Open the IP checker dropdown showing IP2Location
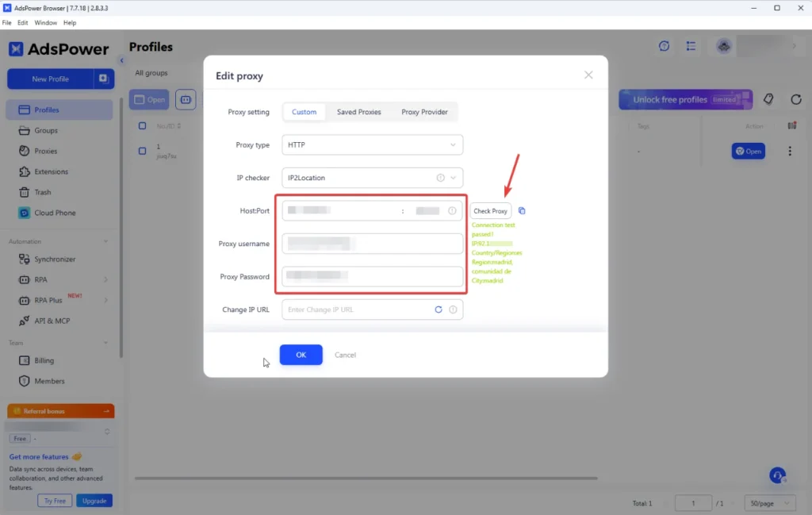 [x=371, y=178]
